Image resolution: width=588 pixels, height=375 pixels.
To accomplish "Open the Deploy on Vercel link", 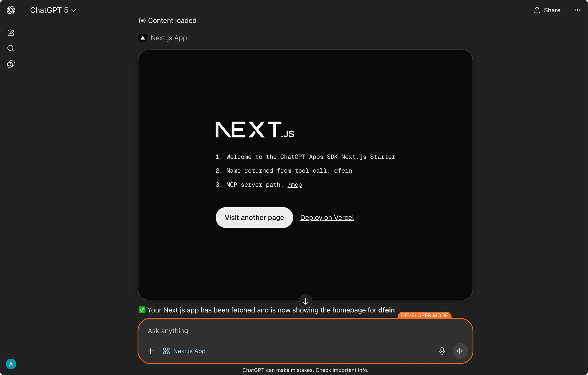I will 327,217.
